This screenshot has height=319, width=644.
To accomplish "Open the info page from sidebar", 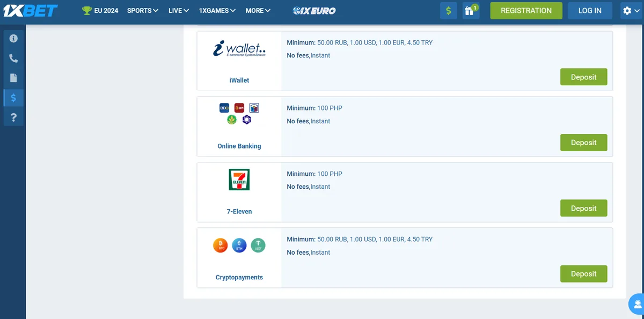I will tap(13, 39).
